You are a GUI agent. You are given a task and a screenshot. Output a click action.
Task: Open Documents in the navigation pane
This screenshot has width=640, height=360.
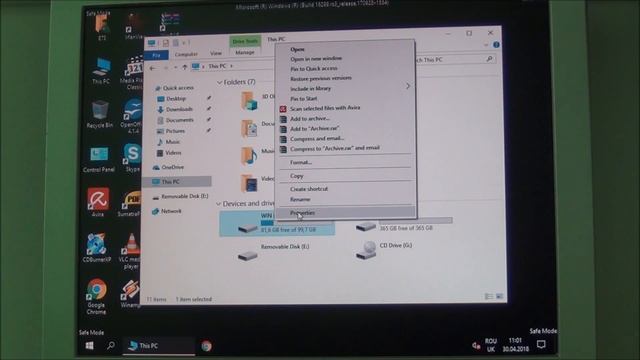click(180, 120)
